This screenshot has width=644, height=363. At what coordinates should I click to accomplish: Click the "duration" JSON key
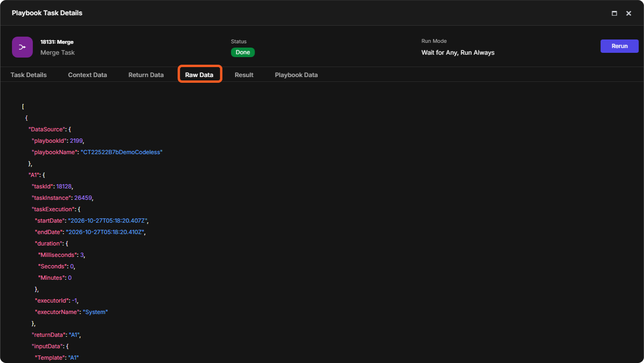point(49,244)
